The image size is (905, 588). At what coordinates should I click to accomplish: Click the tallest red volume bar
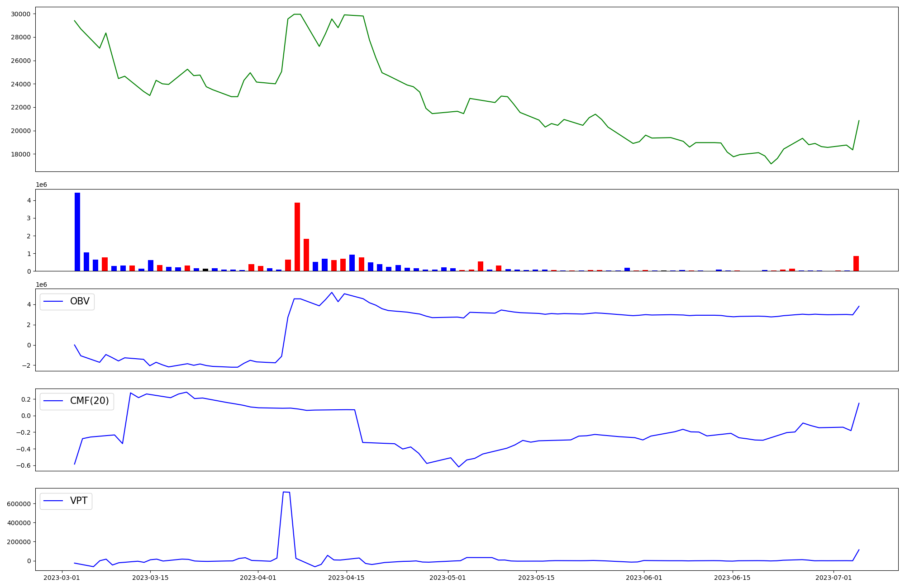(297, 237)
